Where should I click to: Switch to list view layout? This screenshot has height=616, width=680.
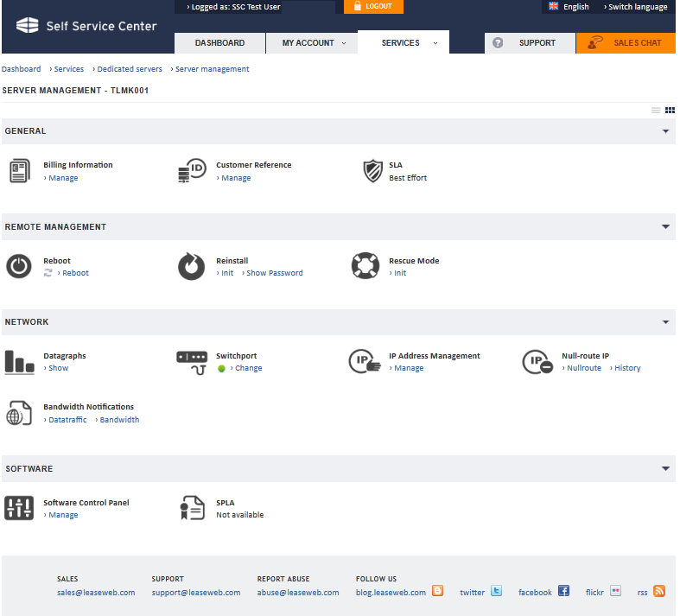(x=656, y=111)
